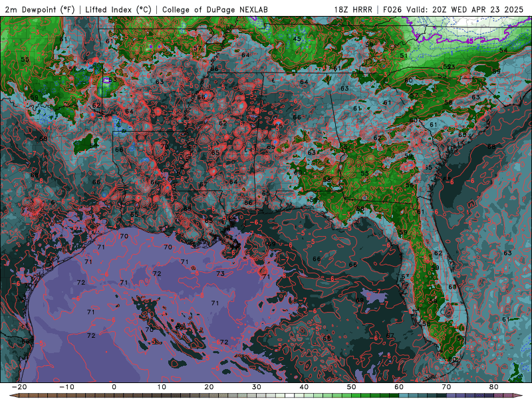Click the '80' label on the color scale

coord(494,387)
